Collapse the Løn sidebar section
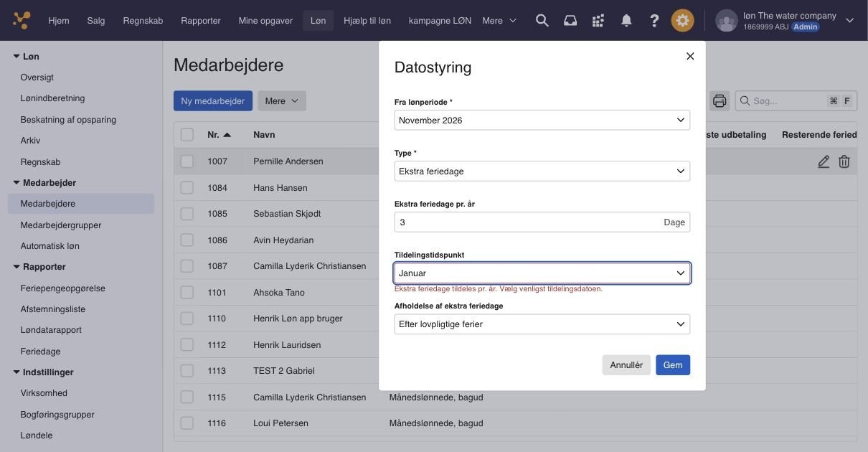 pyautogui.click(x=16, y=56)
